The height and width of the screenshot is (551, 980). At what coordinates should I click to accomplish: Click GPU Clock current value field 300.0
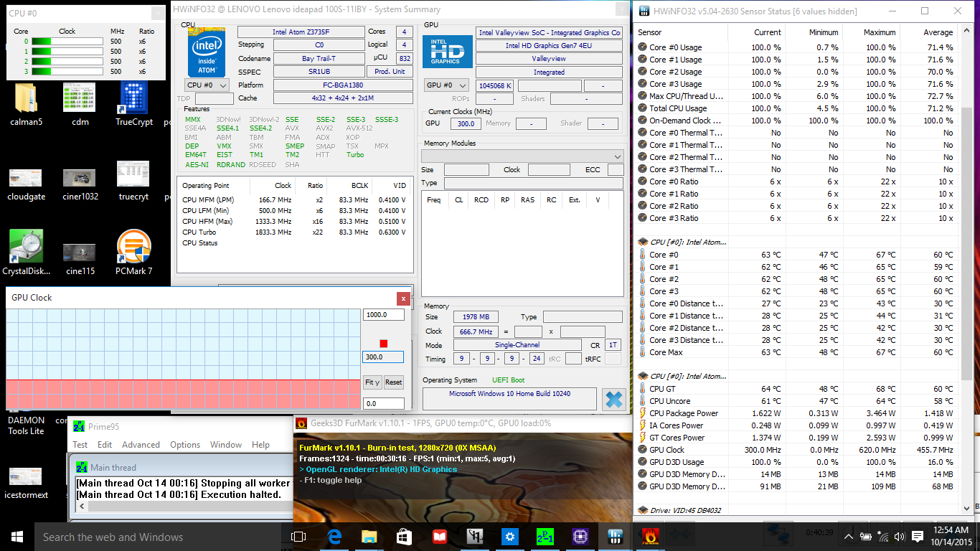click(x=384, y=357)
